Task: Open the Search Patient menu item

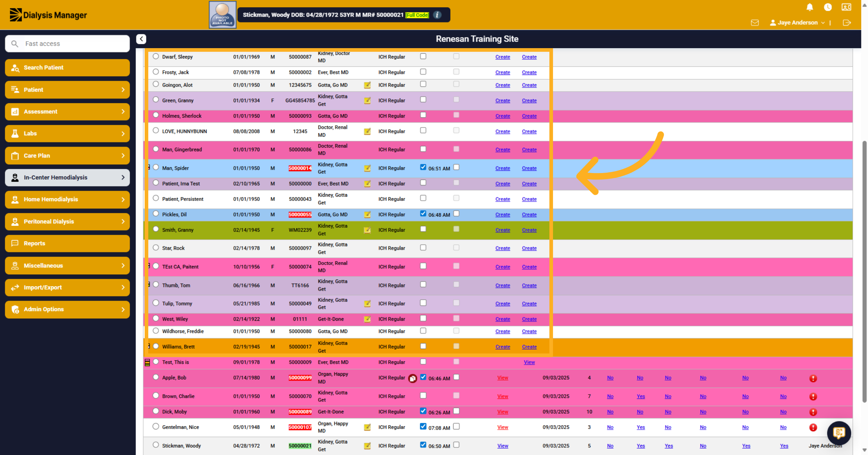Action: point(67,68)
